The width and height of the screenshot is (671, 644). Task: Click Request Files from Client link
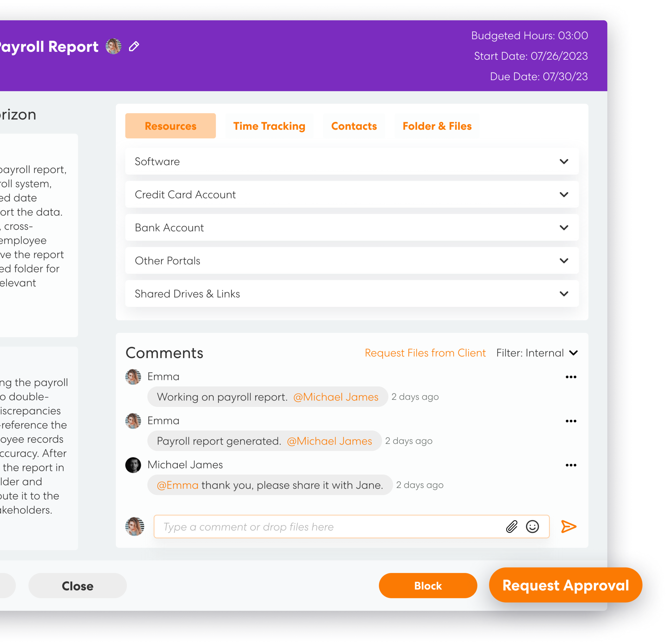tap(425, 353)
